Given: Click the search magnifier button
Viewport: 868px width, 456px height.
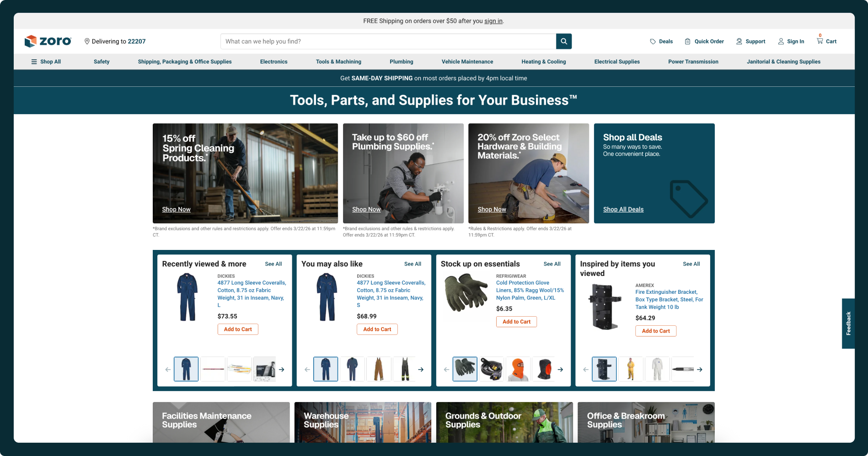Looking at the screenshot, I should pos(564,41).
